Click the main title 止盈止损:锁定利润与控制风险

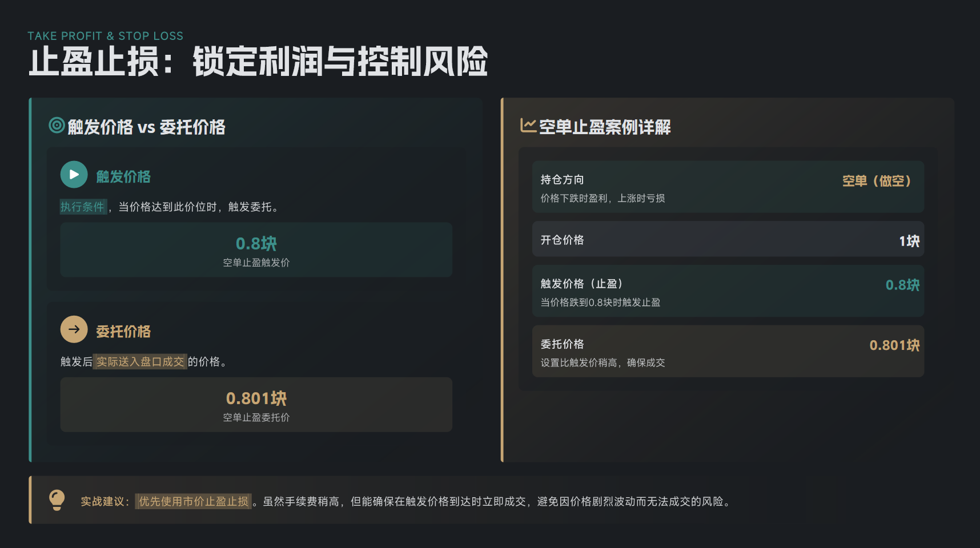258,62
